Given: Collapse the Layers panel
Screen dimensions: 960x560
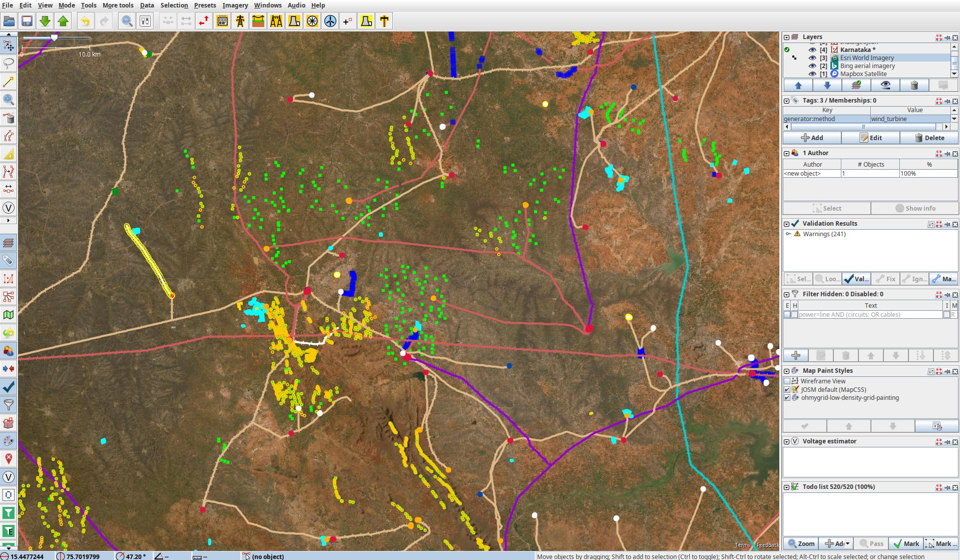Looking at the screenshot, I should pyautogui.click(x=786, y=37).
